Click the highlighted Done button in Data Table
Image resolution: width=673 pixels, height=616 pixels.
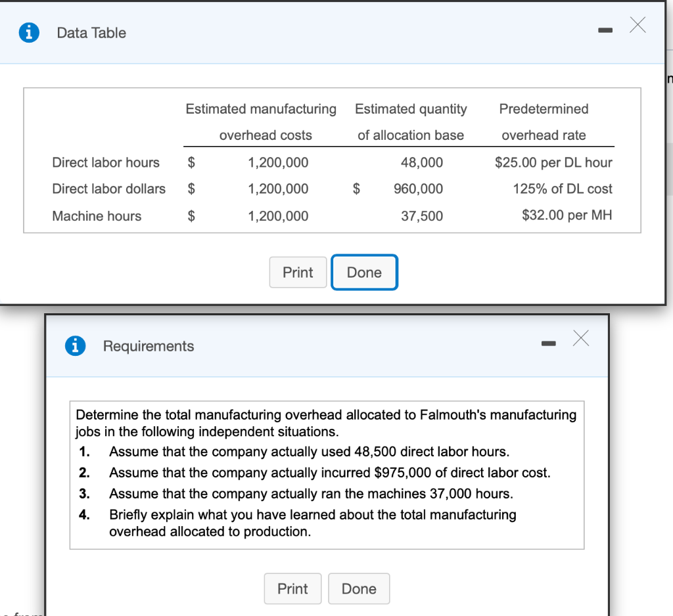[x=364, y=272]
